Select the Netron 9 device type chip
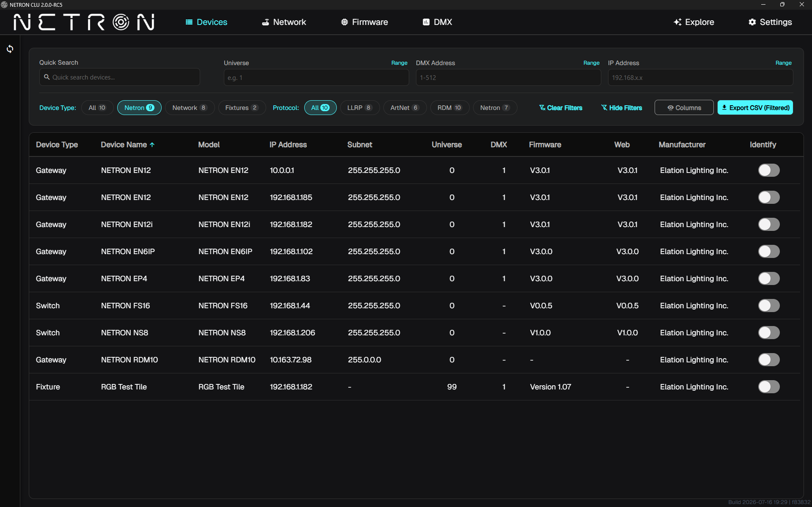 [x=139, y=108]
